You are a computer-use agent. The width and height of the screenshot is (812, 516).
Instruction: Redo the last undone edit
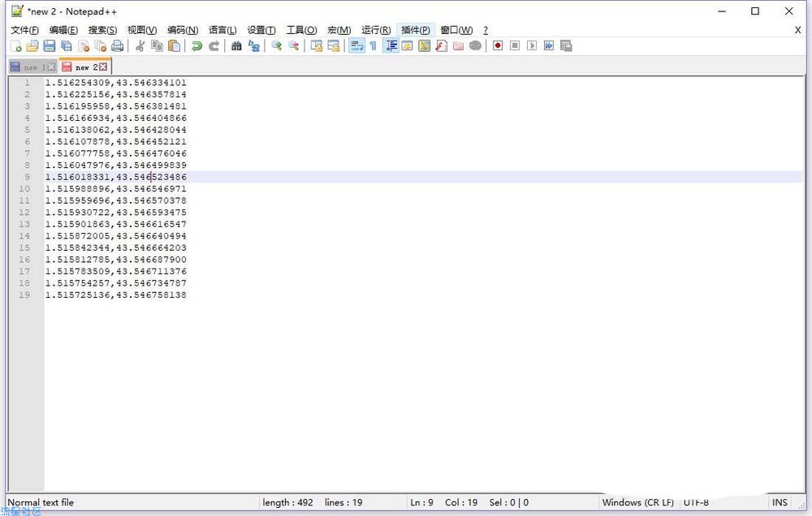tap(214, 46)
